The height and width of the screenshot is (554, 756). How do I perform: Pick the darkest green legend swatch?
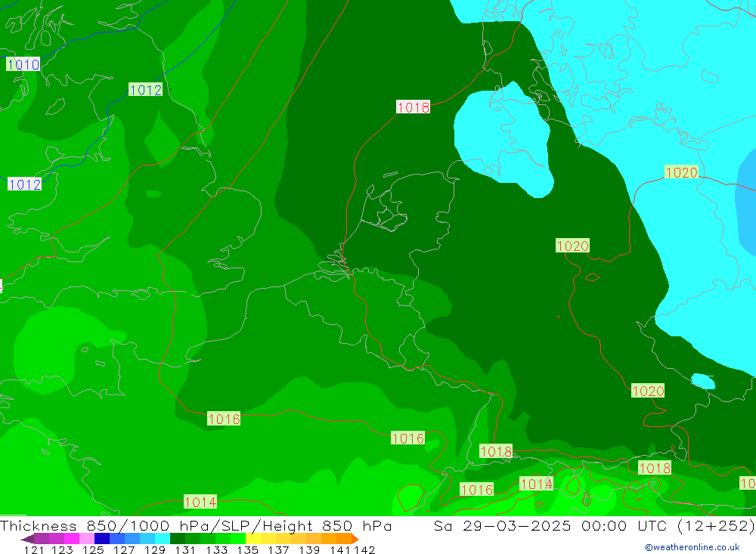178,539
